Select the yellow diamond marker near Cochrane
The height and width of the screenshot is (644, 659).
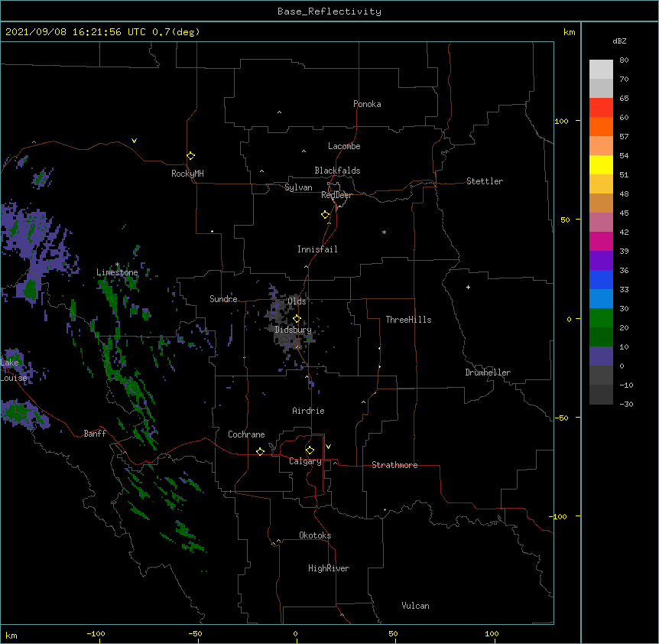[260, 451]
